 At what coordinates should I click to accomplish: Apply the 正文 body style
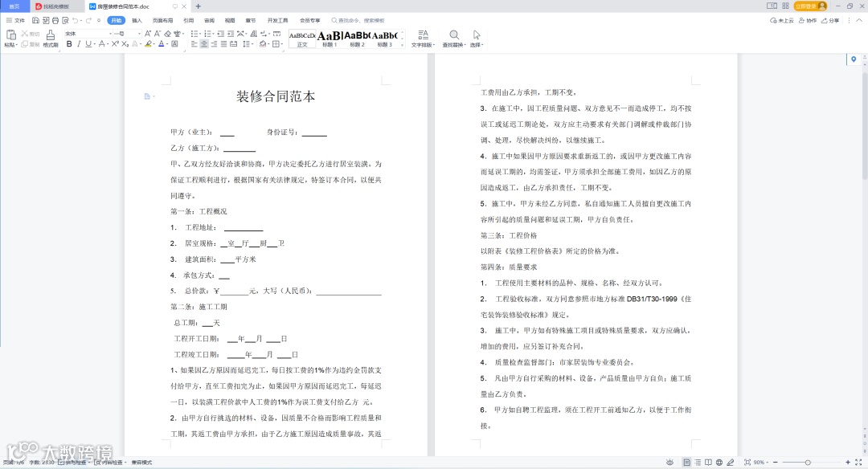click(x=302, y=39)
